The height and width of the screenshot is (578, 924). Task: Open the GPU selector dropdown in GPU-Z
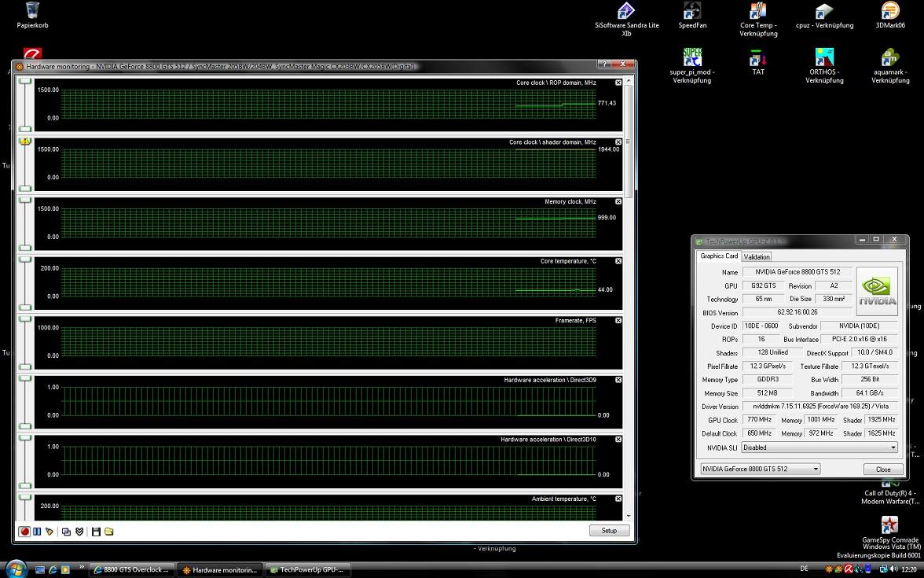click(x=761, y=469)
